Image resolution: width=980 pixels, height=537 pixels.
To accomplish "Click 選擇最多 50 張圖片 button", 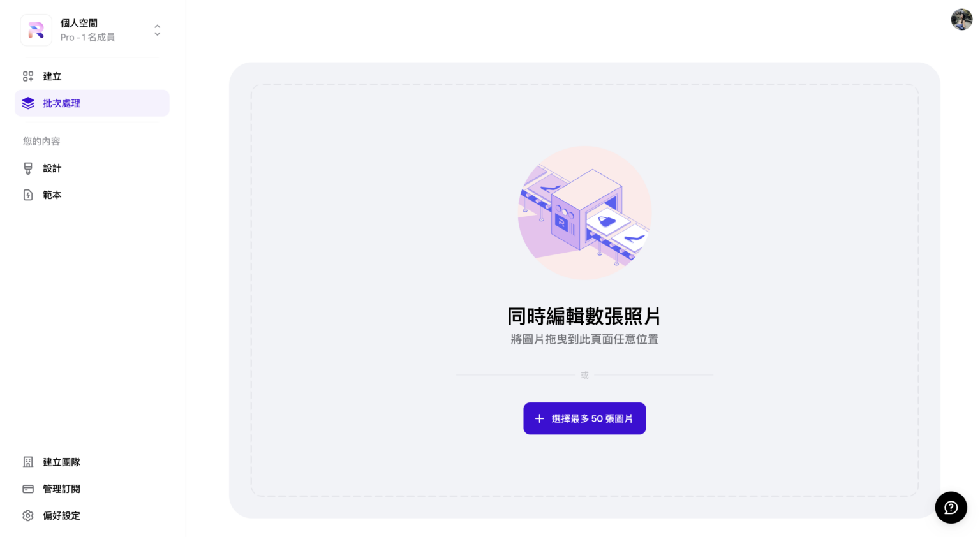I will tap(584, 418).
